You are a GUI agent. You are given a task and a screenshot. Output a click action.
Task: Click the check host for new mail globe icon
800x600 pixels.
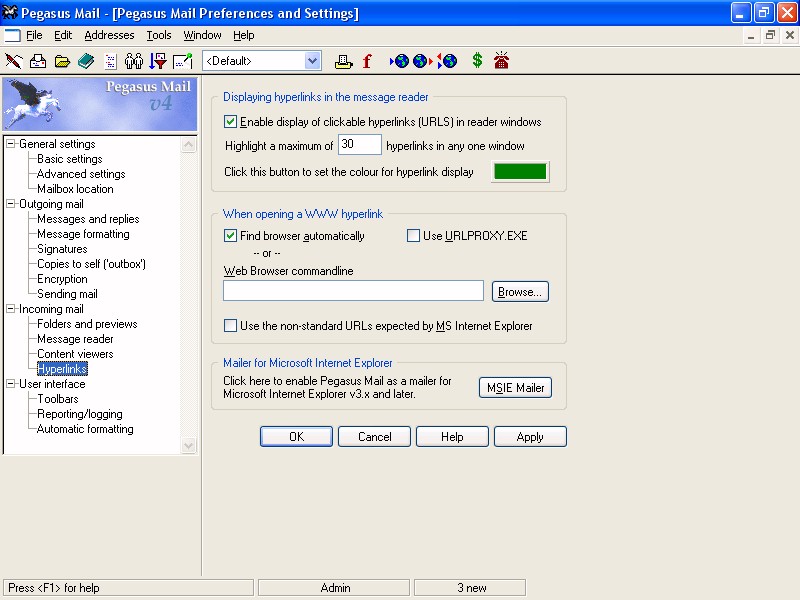coord(399,61)
